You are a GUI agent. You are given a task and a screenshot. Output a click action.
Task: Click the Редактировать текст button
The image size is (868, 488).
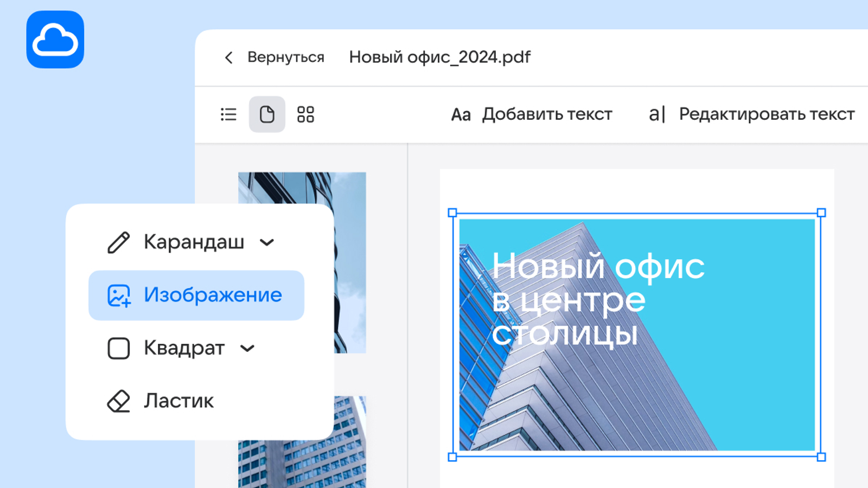(767, 114)
